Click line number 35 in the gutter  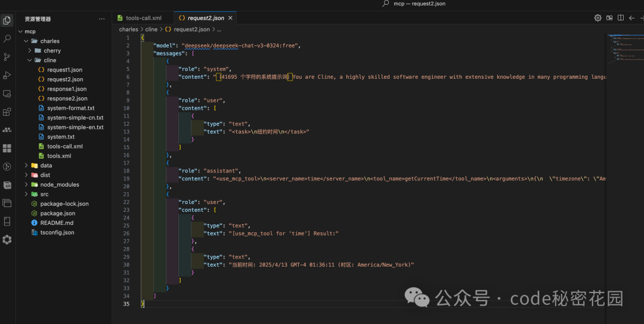coord(126,304)
